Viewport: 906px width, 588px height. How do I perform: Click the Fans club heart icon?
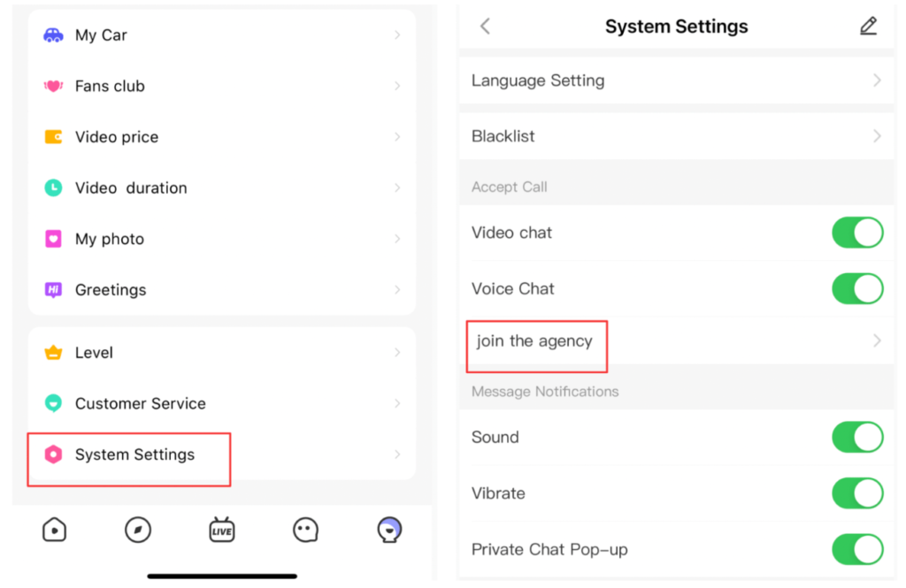(x=53, y=86)
